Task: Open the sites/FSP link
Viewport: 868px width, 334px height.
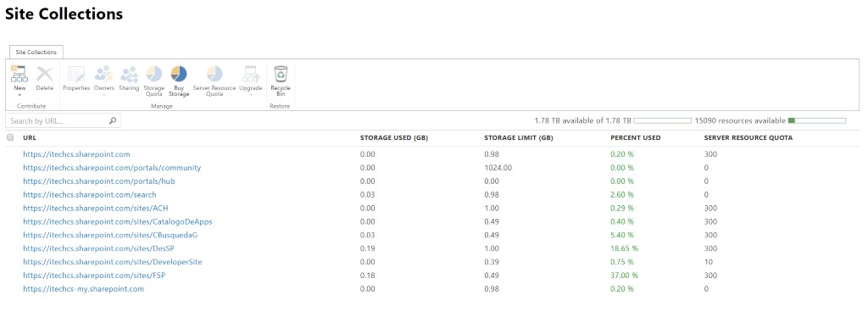Action: click(95, 276)
